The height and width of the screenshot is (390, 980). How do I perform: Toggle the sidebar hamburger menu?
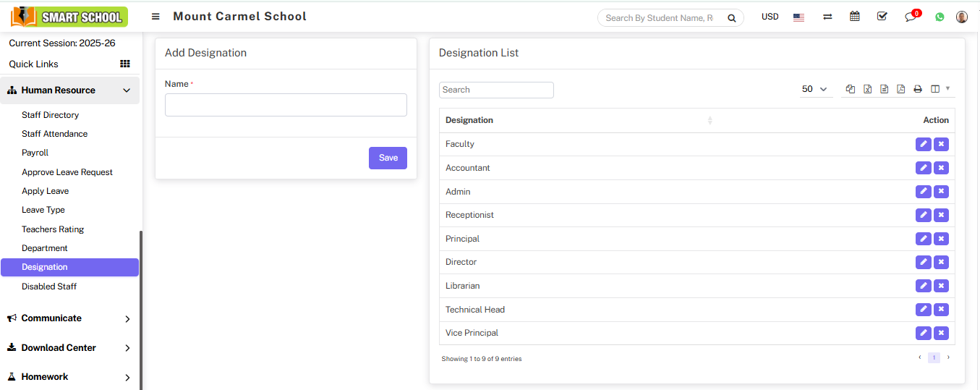(155, 17)
